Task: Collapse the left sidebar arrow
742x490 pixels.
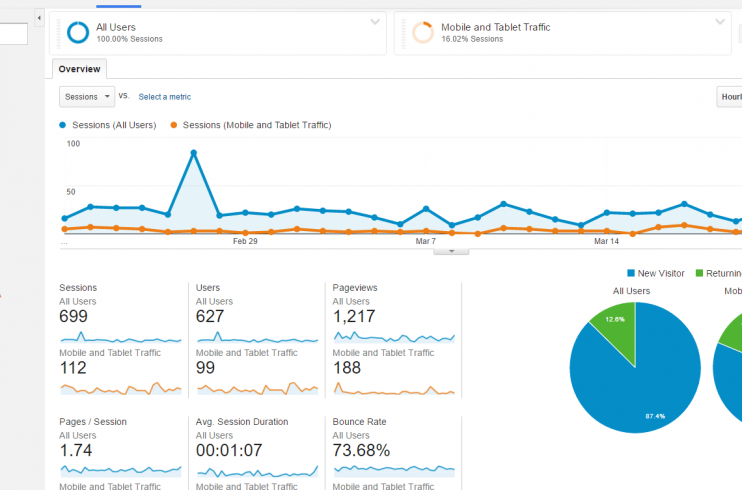Action: [39, 18]
